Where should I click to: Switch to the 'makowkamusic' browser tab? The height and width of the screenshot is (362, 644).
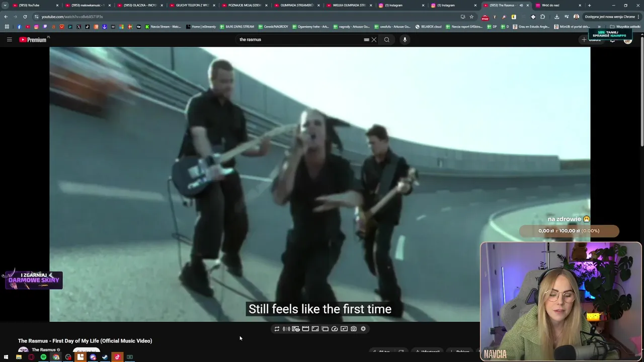pos(88,6)
